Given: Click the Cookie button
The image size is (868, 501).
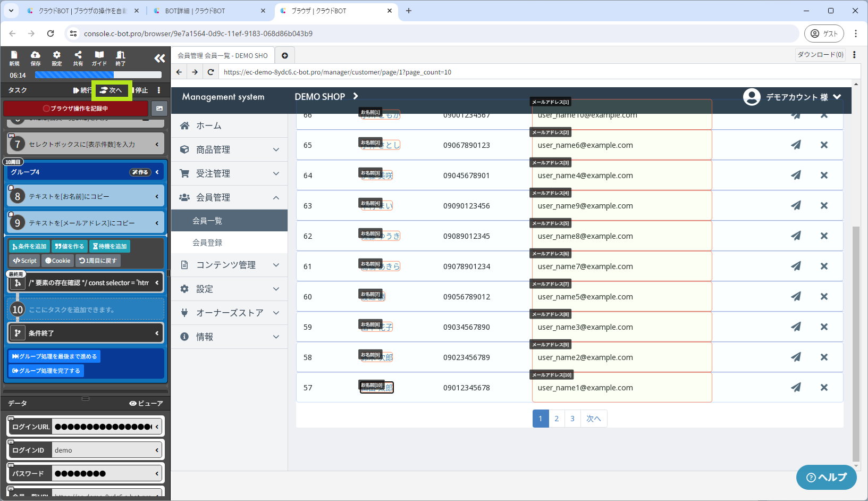Looking at the screenshot, I should pyautogui.click(x=57, y=261).
